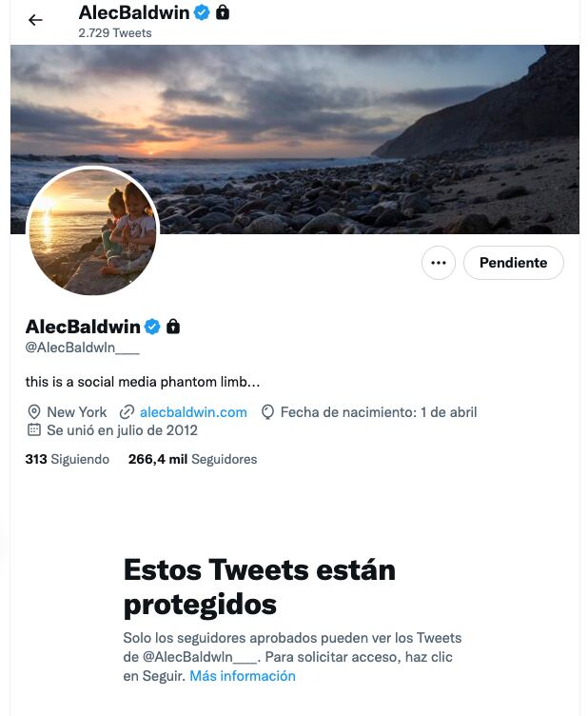588x716 pixels.
Task: Open the sunset beach banner image
Action: 295,139
